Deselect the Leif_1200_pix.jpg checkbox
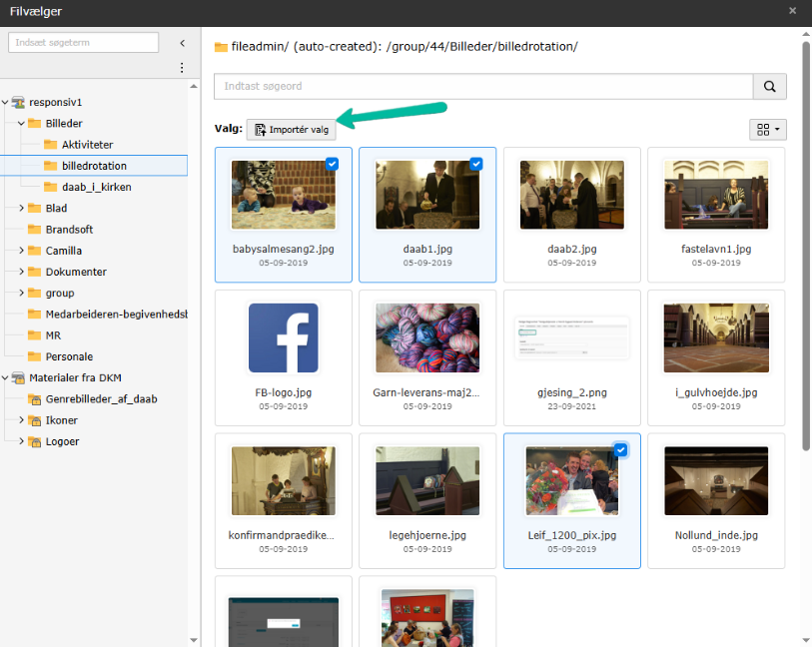The width and height of the screenshot is (812, 647). pos(620,450)
